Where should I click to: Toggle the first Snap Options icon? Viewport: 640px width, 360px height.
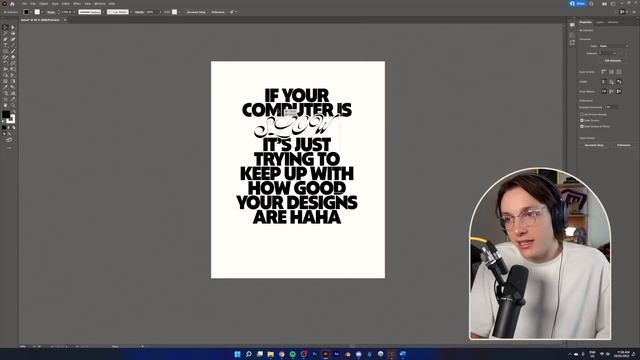604,91
